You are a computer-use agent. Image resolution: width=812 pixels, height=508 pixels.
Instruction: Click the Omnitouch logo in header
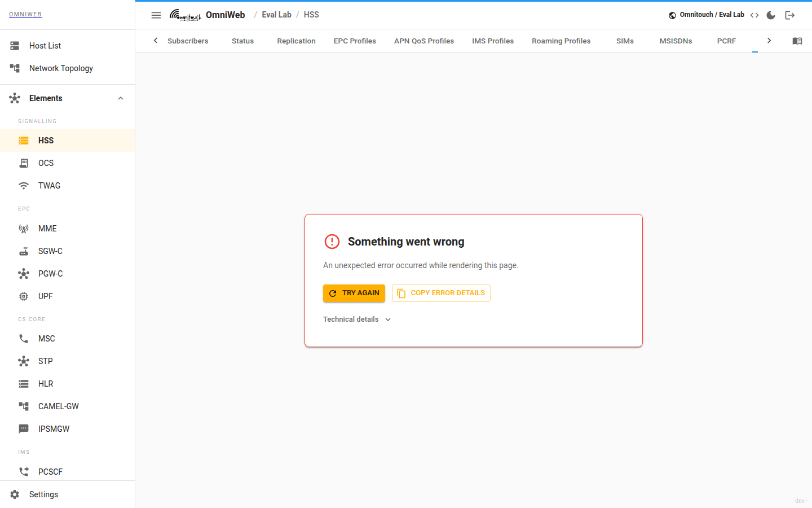coord(186,15)
